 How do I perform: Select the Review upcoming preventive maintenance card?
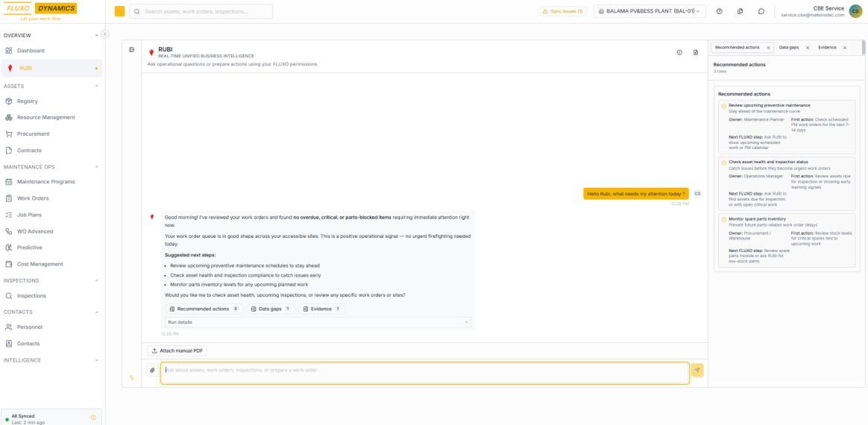(x=787, y=127)
